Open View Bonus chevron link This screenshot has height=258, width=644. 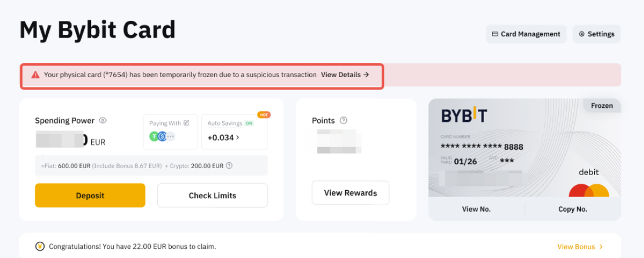(580, 246)
